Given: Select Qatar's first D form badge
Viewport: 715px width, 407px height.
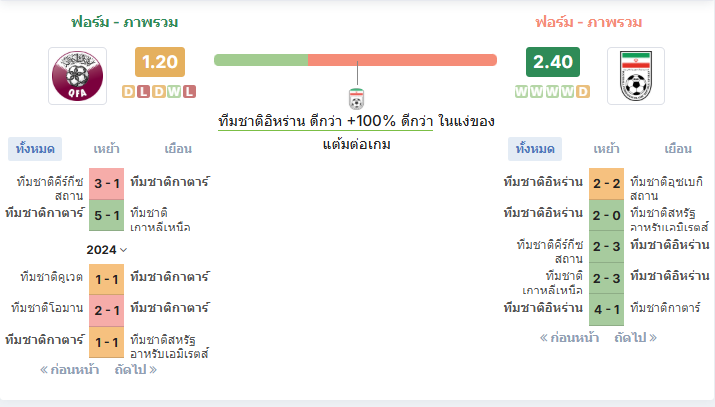Looking at the screenshot, I should (x=129, y=92).
